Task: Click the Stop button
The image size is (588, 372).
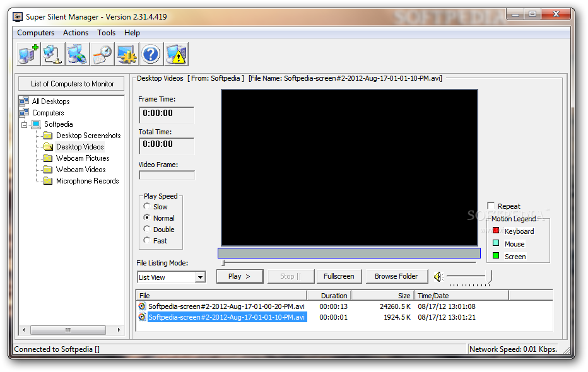Action: click(291, 276)
